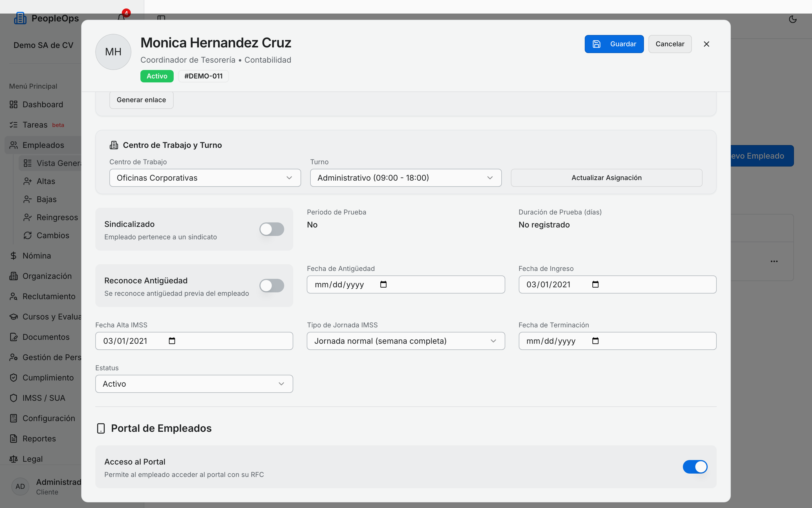The height and width of the screenshot is (508, 812).
Task: Click the Gestión de Personal icon
Action: tap(14, 358)
